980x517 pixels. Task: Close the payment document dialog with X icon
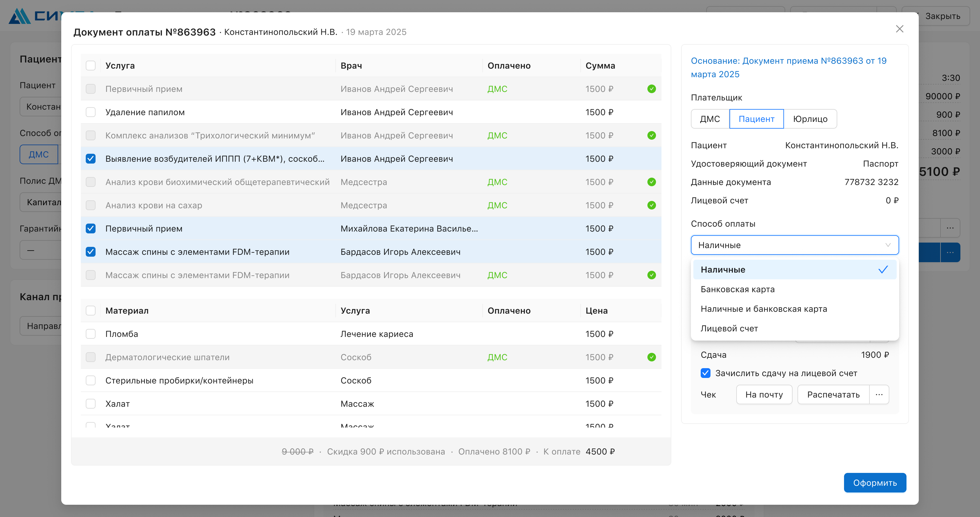coord(899,29)
